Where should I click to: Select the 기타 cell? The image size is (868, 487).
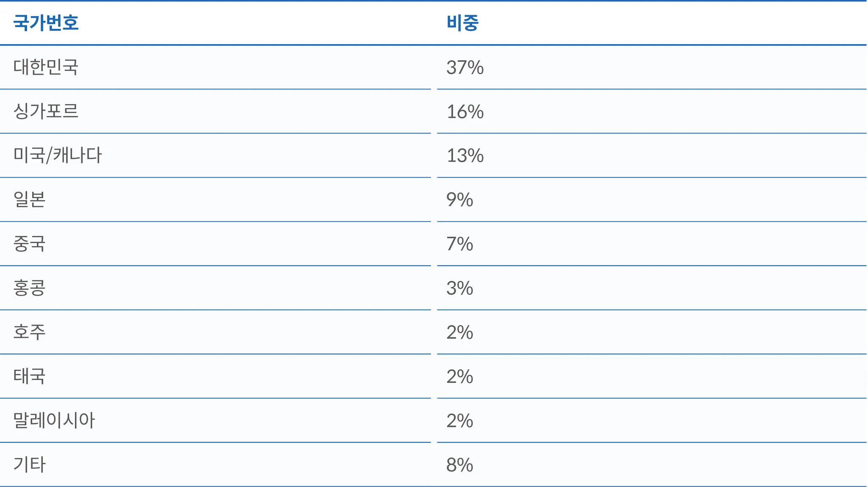pyautogui.click(x=29, y=465)
